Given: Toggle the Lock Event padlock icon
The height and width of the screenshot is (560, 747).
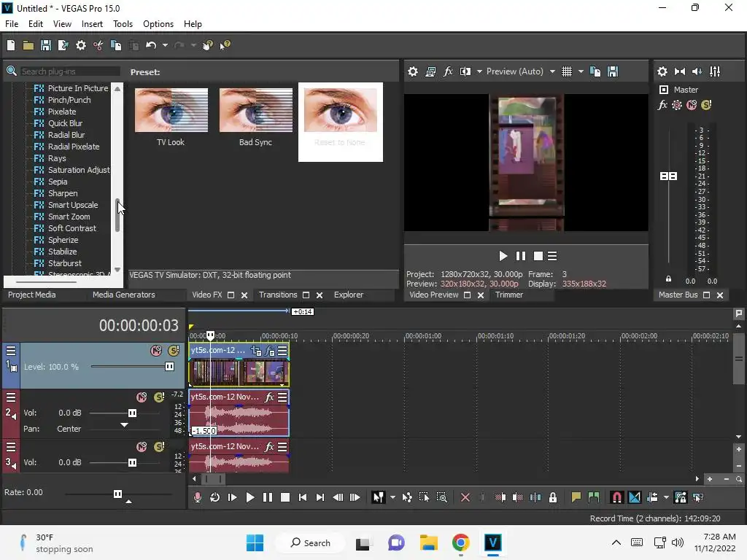Looking at the screenshot, I should click(x=553, y=497).
